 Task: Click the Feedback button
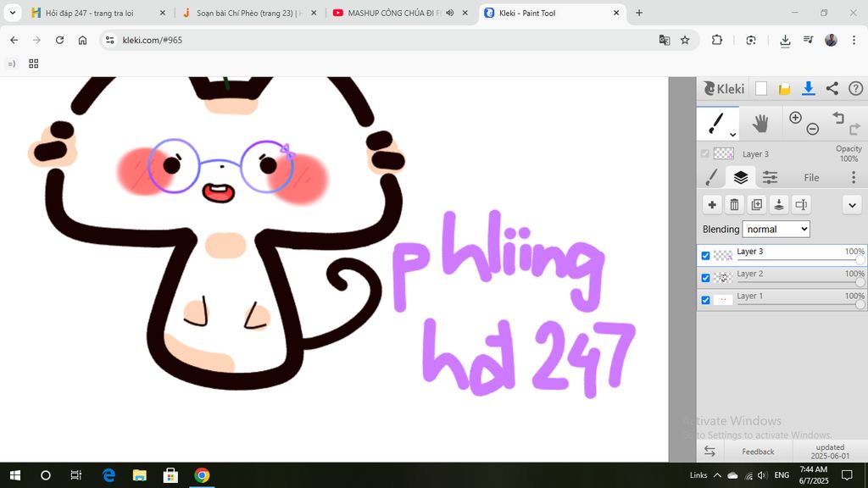[x=758, y=452]
